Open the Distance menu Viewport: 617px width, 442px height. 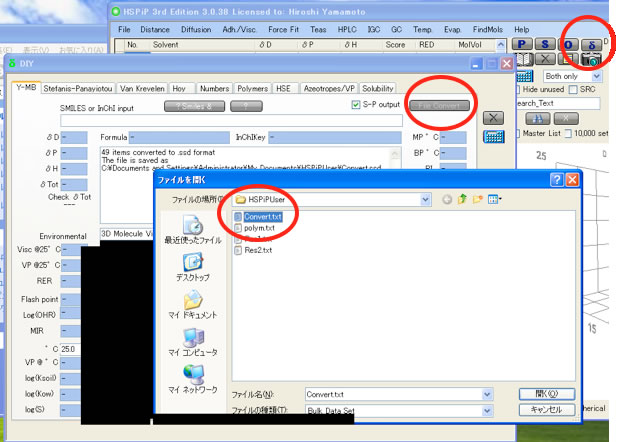(155, 30)
